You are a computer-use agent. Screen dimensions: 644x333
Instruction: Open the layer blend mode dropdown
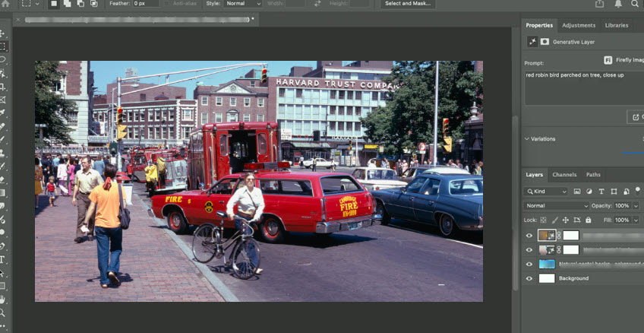(x=557, y=205)
